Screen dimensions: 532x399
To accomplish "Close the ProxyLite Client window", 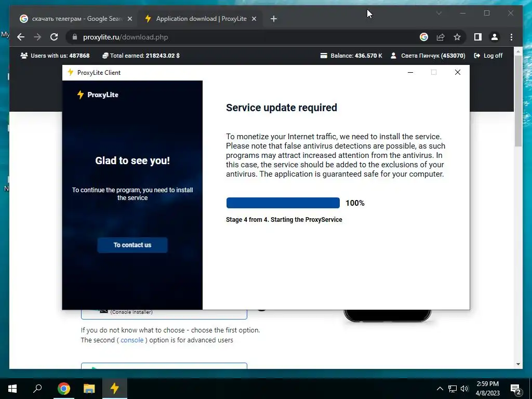I will click(457, 72).
